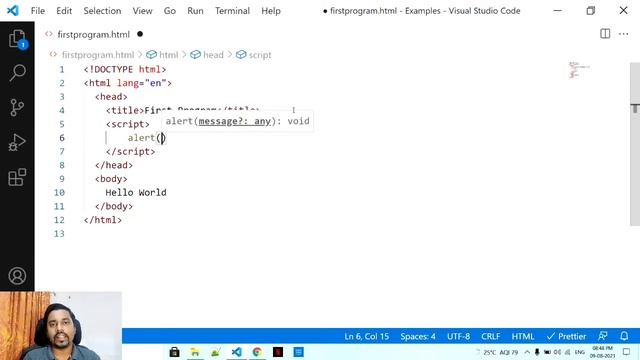Click the taskbar clock and date
640x360 pixels.
[602, 352]
